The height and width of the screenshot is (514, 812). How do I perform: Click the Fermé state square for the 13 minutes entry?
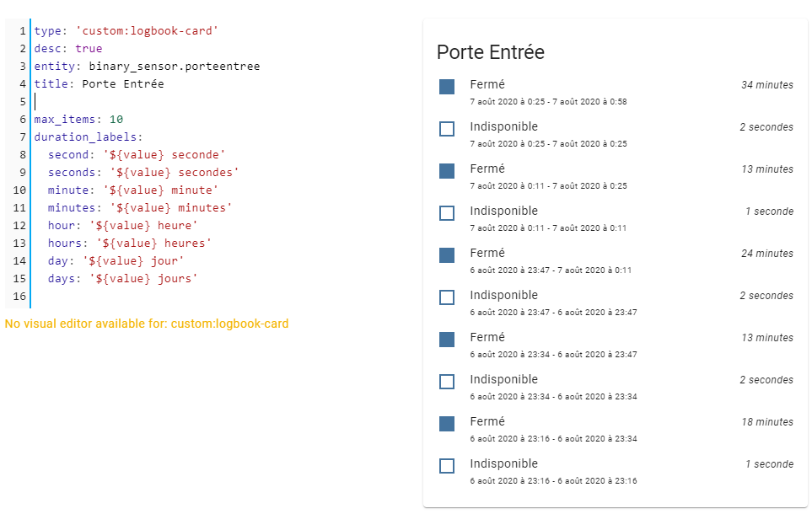(x=446, y=170)
